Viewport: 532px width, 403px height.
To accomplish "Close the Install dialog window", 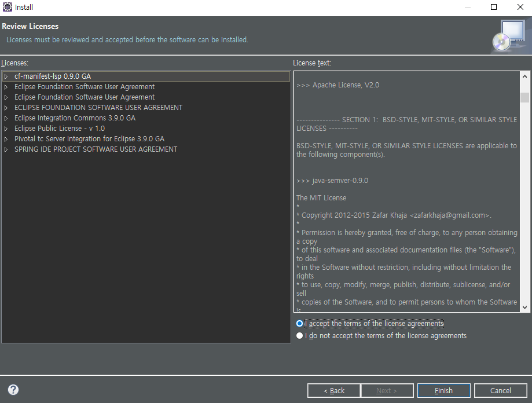I will click(x=520, y=7).
